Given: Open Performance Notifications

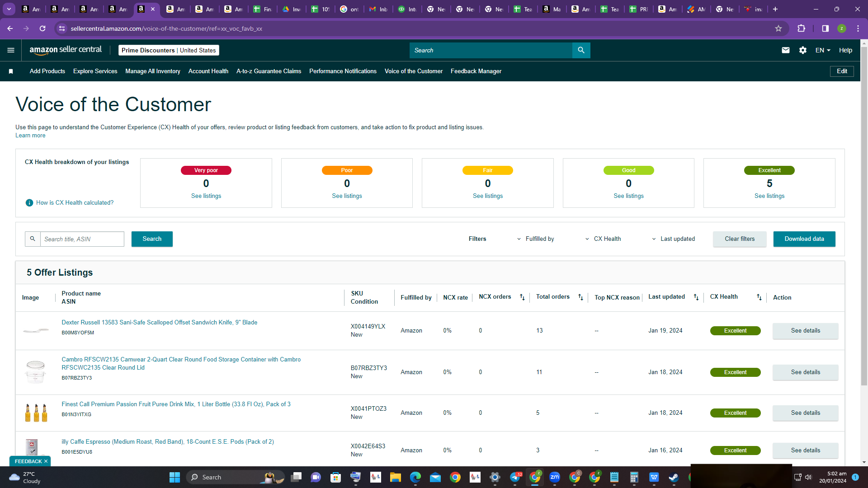Looking at the screenshot, I should (x=343, y=71).
